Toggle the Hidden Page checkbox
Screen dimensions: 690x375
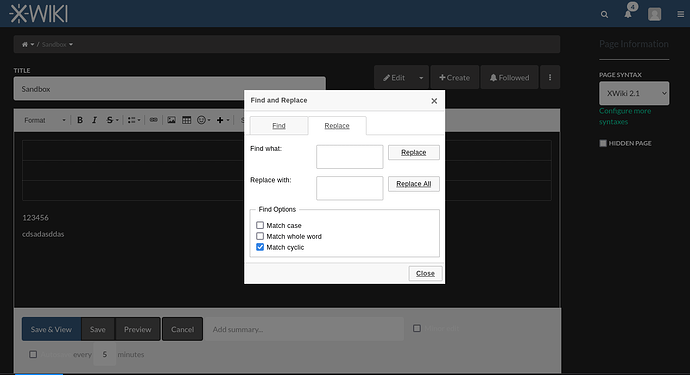603,143
